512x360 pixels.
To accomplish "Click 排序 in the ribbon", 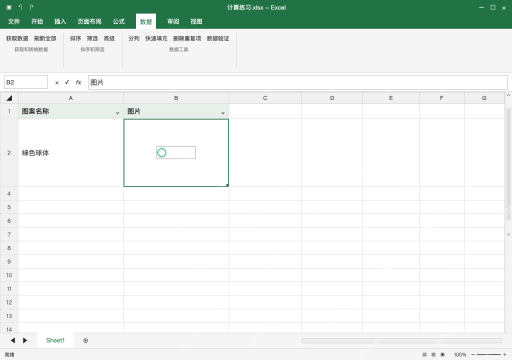I will coord(76,39).
